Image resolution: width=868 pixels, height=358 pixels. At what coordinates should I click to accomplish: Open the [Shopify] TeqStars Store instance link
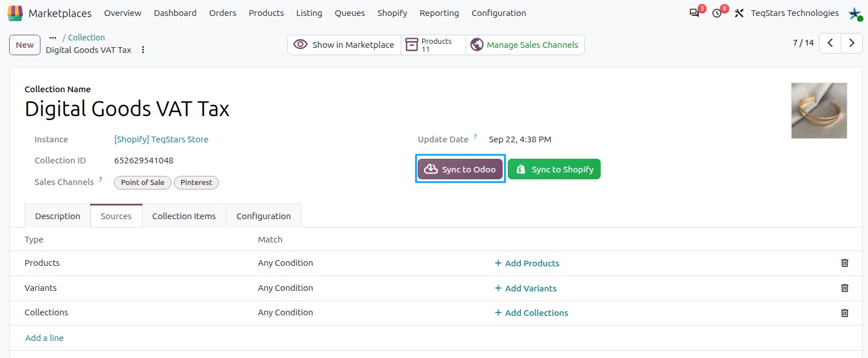point(161,139)
